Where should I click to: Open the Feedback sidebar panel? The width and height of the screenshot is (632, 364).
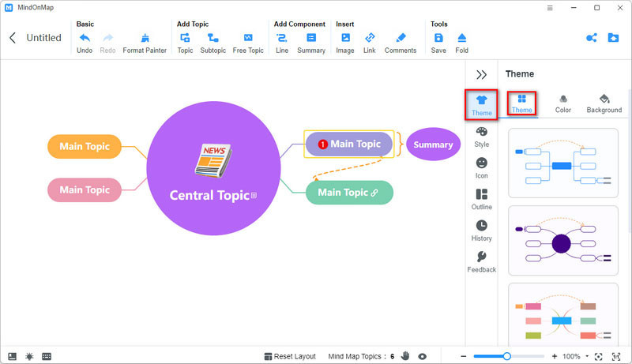click(x=482, y=262)
